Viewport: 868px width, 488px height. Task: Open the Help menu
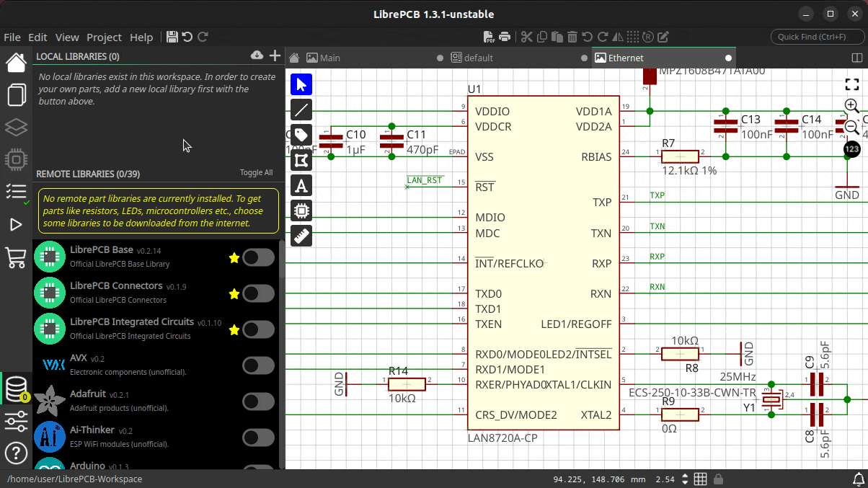coord(141,37)
